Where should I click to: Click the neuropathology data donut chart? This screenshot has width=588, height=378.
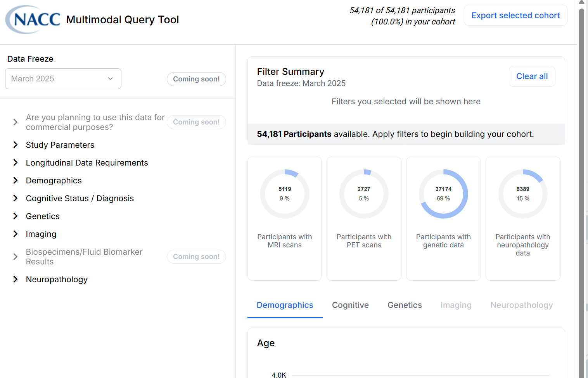click(x=523, y=194)
